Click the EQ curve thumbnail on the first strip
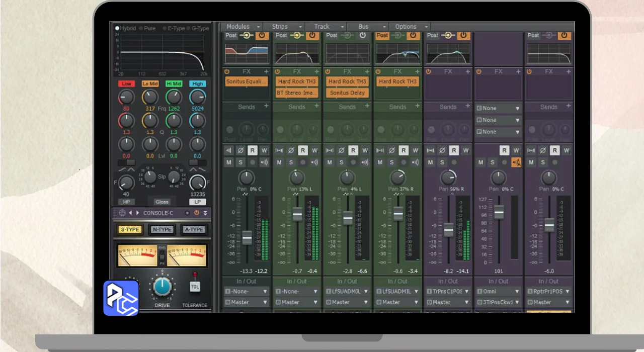 click(x=247, y=53)
